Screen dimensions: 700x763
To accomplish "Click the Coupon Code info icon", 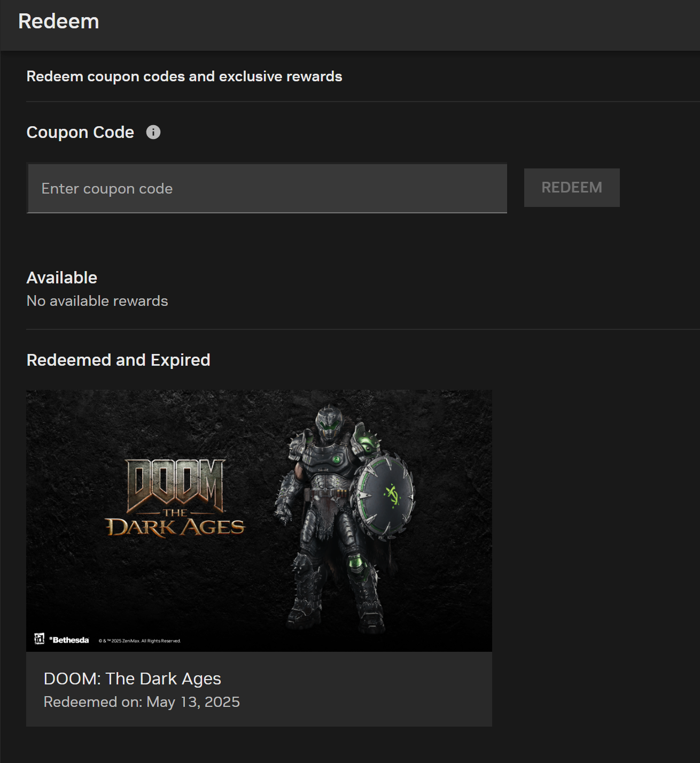I will (x=153, y=132).
